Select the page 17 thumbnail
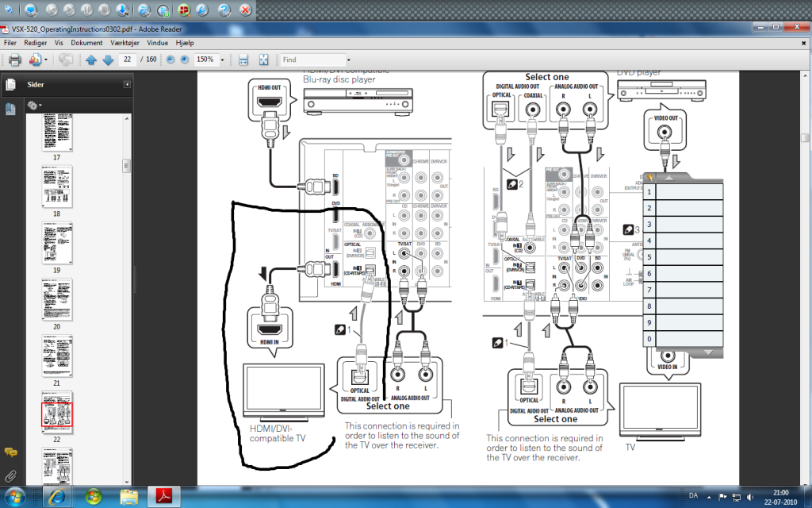The height and width of the screenshot is (508, 812). (x=57, y=132)
